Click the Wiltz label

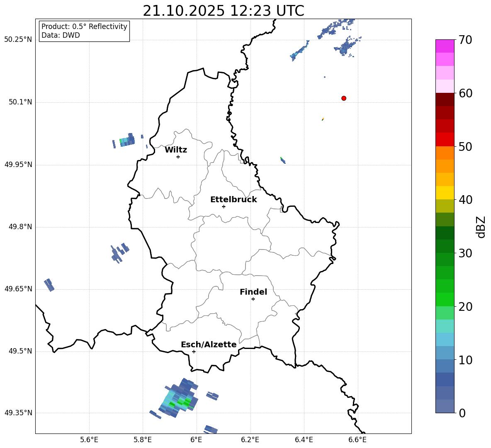(x=176, y=150)
